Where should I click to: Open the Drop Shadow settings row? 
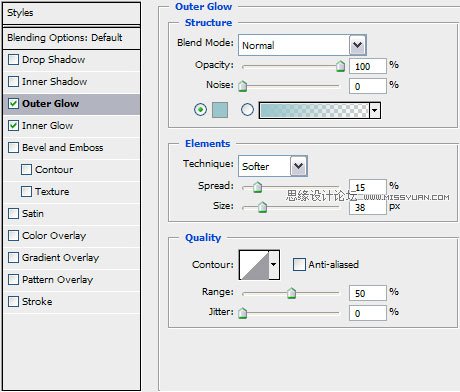71,60
